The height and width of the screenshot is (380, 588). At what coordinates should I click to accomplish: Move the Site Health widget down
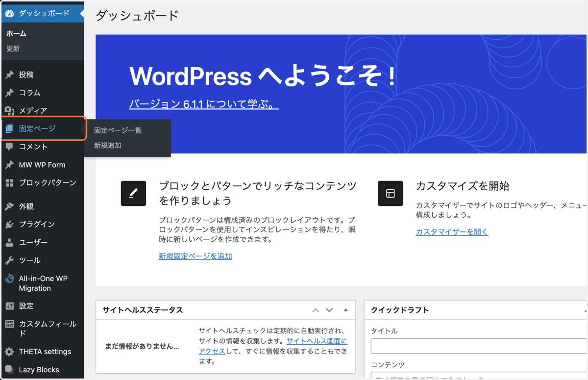pyautogui.click(x=329, y=310)
